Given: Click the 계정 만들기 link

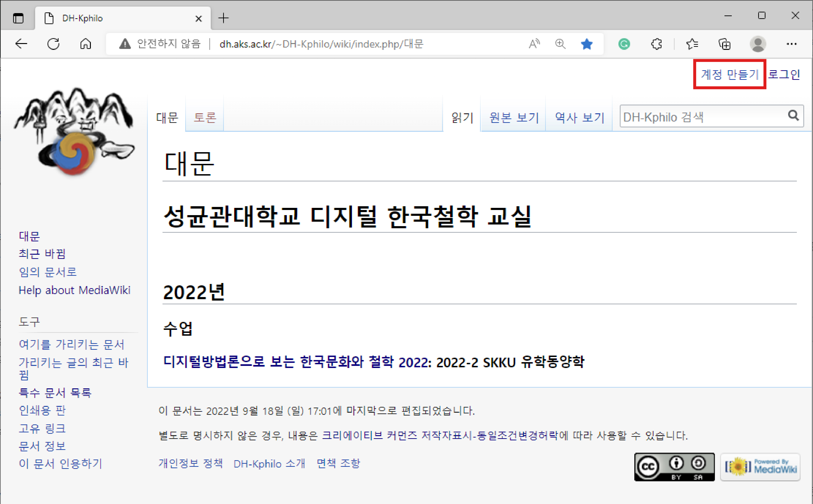Looking at the screenshot, I should (729, 74).
